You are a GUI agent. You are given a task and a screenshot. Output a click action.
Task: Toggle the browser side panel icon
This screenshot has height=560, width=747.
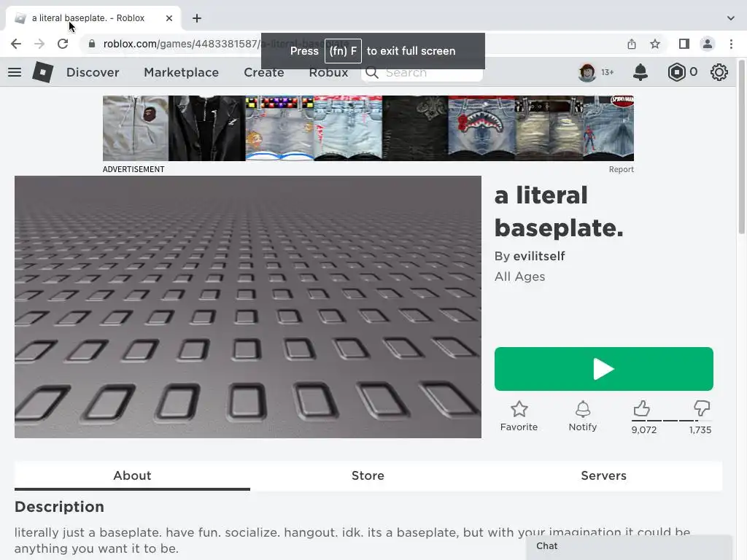(684, 44)
